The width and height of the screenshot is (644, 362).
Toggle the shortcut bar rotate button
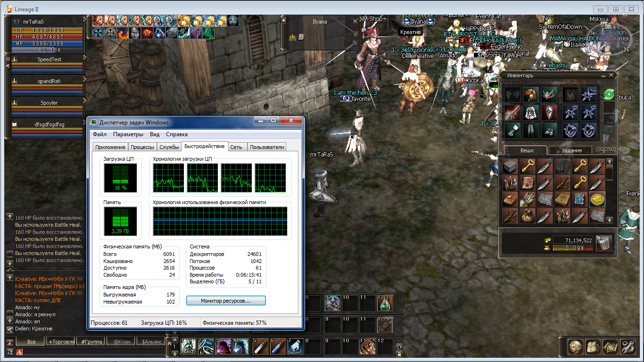[x=399, y=347]
